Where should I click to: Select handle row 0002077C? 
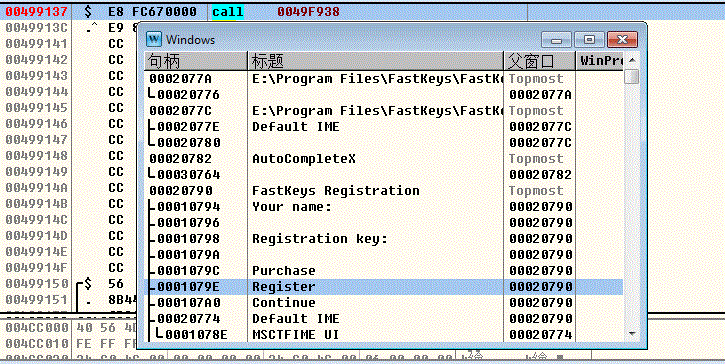coord(384,111)
